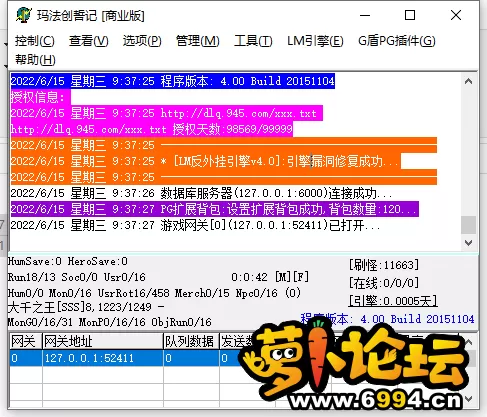Screen dimensions: 487x417
Task: Open the 帮助(H) menu
Action: 35,60
